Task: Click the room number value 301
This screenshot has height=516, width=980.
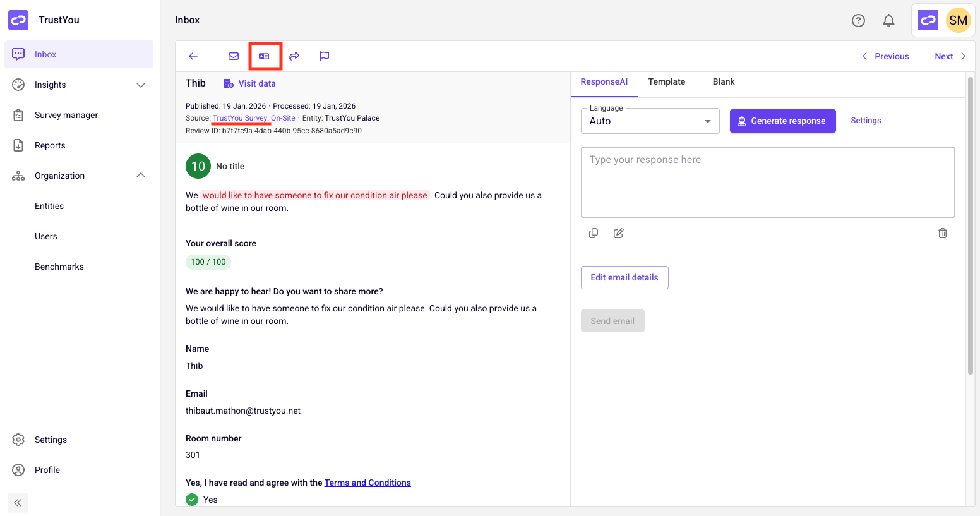Action: tap(193, 455)
